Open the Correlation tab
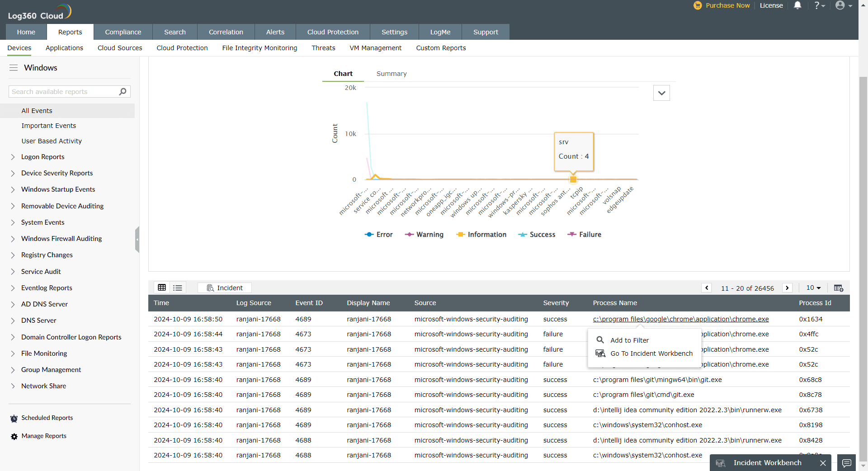The image size is (868, 471). coord(226,32)
